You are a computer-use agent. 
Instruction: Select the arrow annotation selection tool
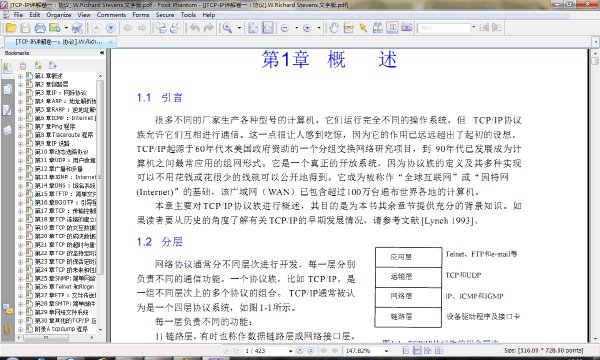(x=363, y=28)
